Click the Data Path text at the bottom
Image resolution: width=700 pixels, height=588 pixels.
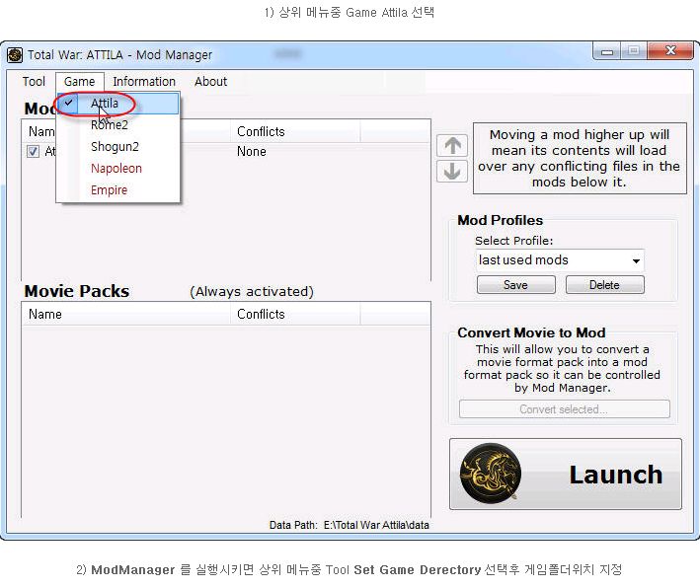pos(350,525)
